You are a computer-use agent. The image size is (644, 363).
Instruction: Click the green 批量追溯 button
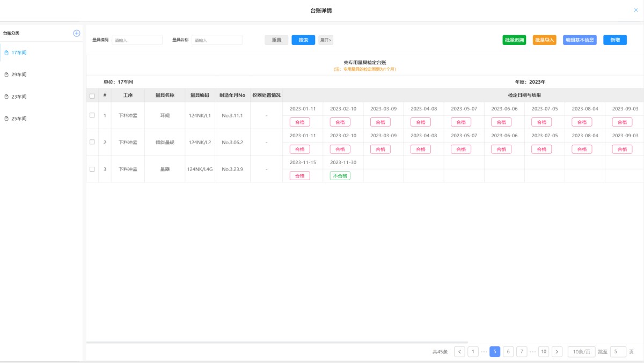[514, 40]
